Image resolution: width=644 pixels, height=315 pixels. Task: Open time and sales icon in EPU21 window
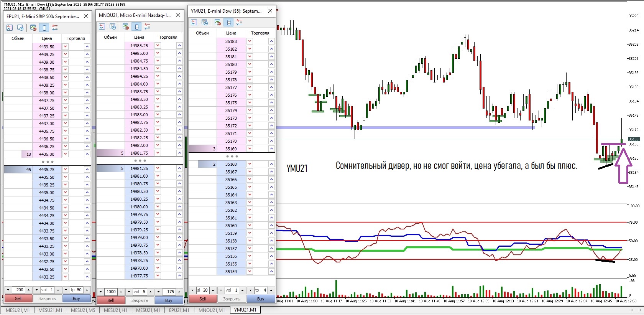pos(20,28)
